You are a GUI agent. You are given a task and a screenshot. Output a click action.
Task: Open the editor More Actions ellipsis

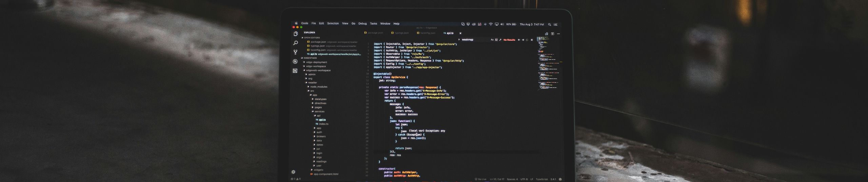coord(558,34)
